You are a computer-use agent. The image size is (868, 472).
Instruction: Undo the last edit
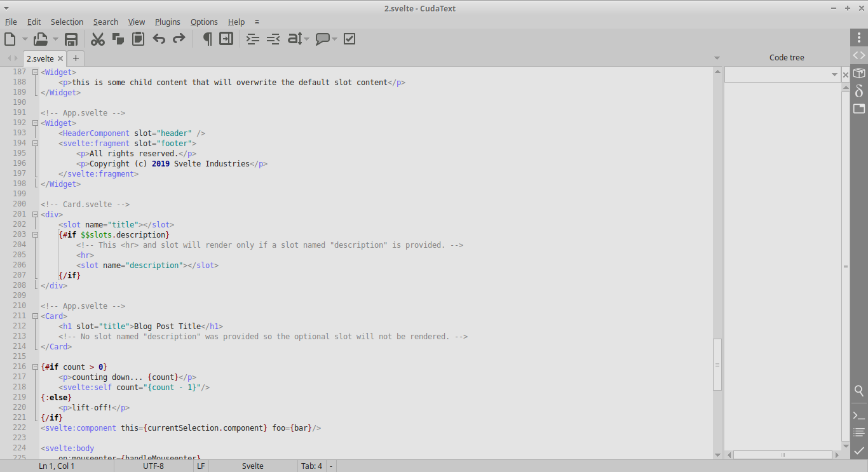[159, 39]
